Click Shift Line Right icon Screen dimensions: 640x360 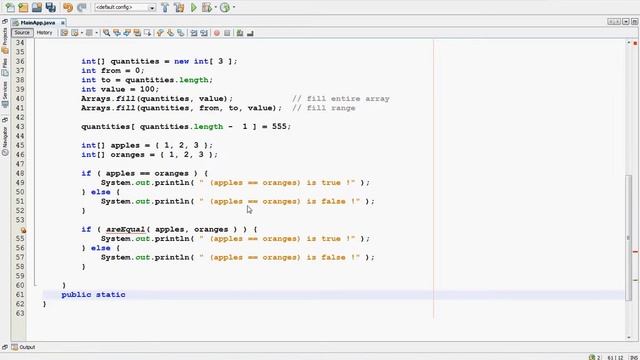204,33
